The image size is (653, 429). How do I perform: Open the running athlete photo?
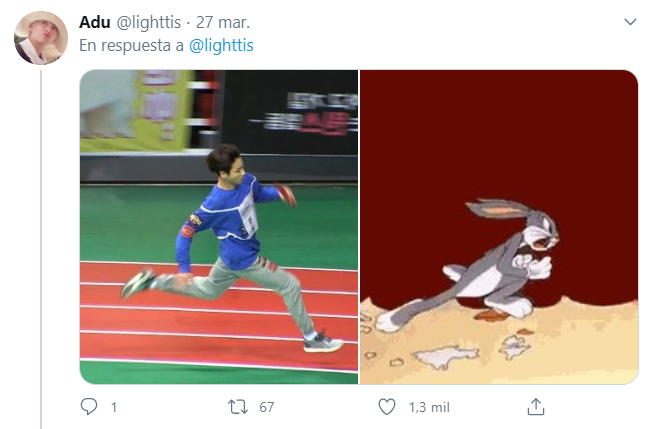[x=219, y=227]
